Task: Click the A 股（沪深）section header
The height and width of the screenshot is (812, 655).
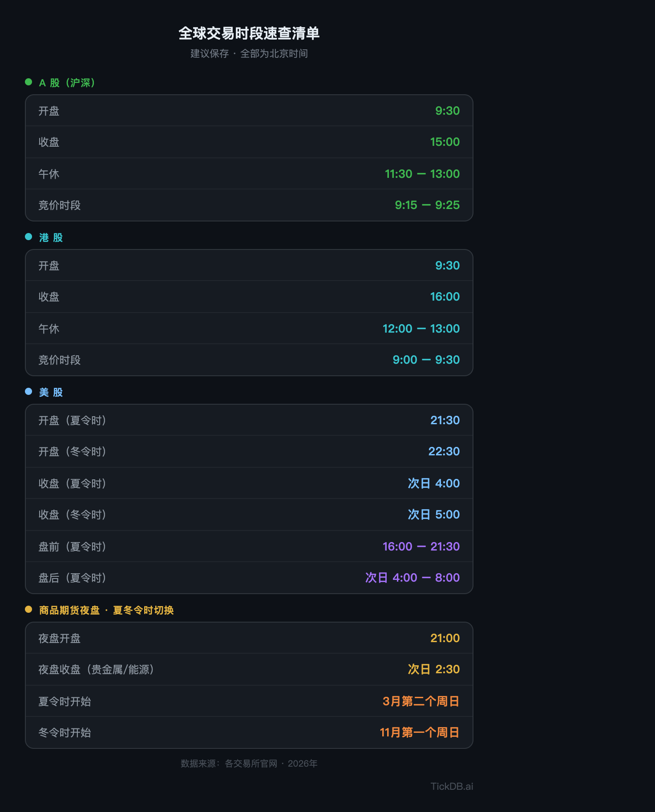Action: (67, 83)
